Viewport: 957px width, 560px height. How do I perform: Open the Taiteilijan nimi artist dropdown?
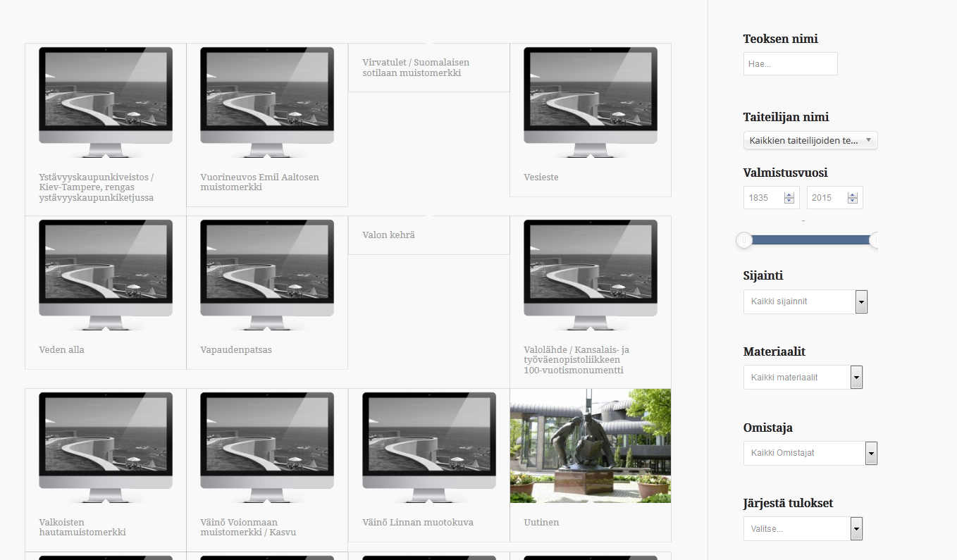(x=810, y=141)
